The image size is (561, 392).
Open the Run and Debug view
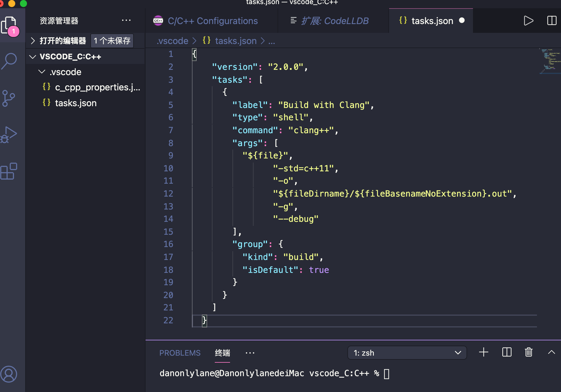click(x=9, y=134)
